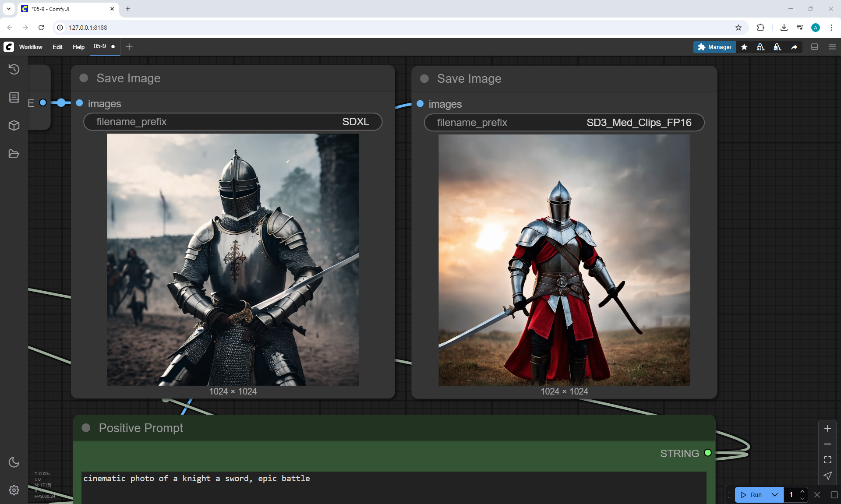Toggle dark theme with the moon icon
The image size is (841, 504).
point(14,462)
